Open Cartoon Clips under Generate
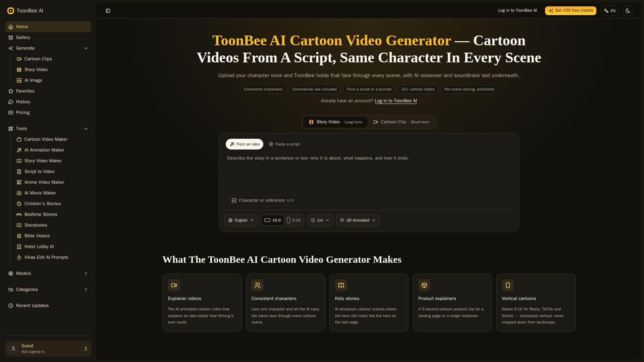 click(x=52, y=59)
